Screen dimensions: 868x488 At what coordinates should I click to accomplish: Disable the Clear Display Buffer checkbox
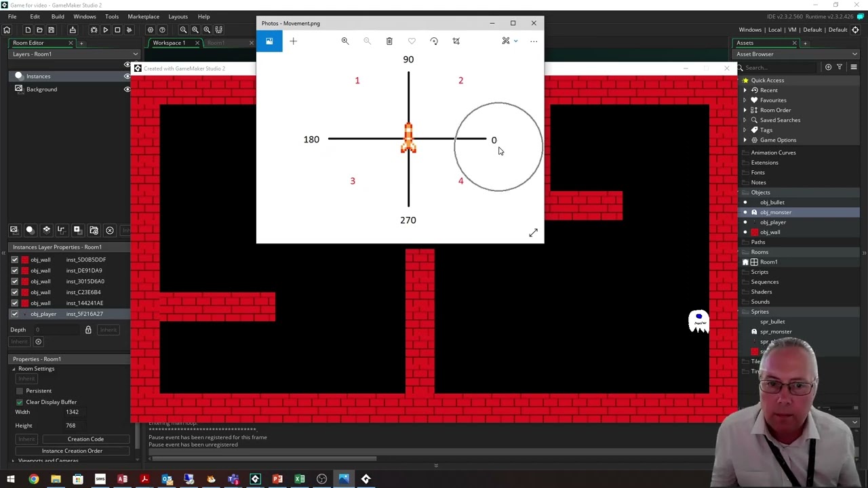click(20, 402)
